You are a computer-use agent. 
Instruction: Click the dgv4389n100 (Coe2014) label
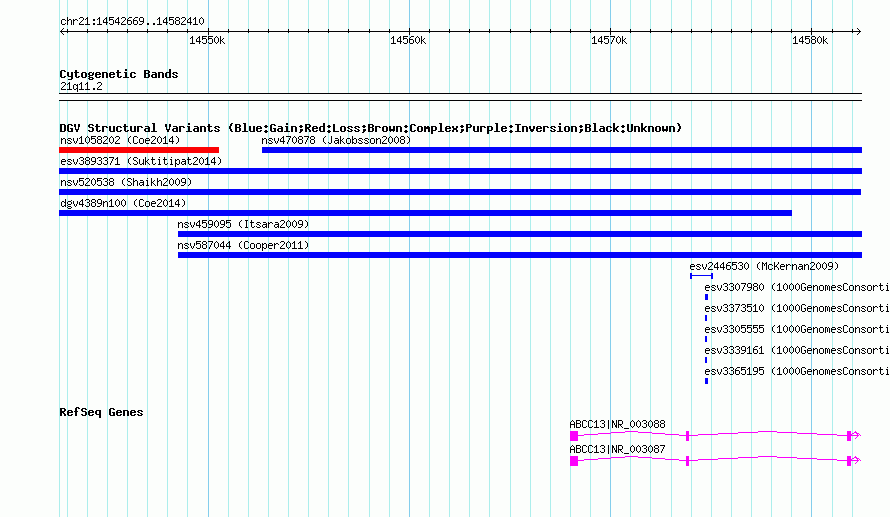(123, 203)
